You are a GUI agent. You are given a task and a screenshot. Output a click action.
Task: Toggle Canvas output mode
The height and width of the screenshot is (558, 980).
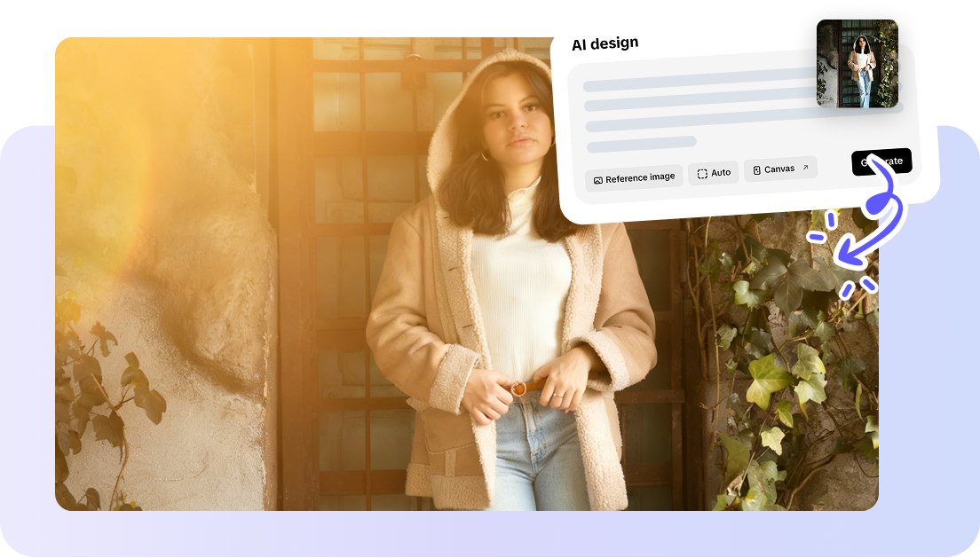(779, 168)
